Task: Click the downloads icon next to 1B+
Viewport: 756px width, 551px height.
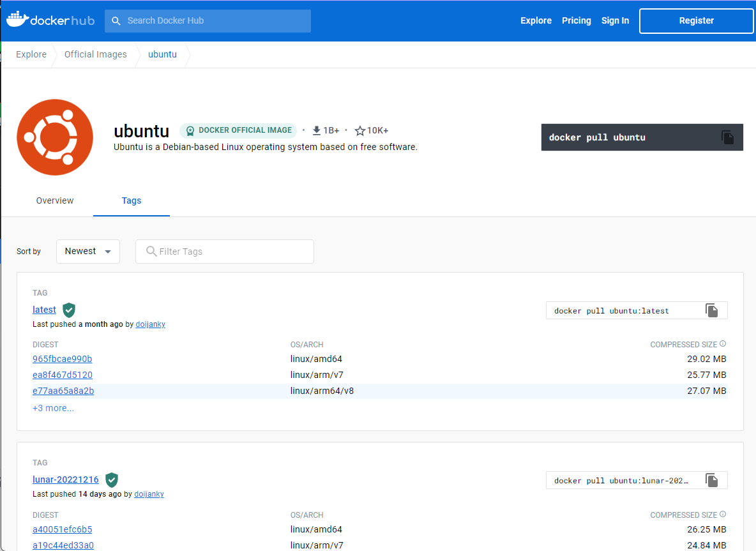Action: click(316, 130)
